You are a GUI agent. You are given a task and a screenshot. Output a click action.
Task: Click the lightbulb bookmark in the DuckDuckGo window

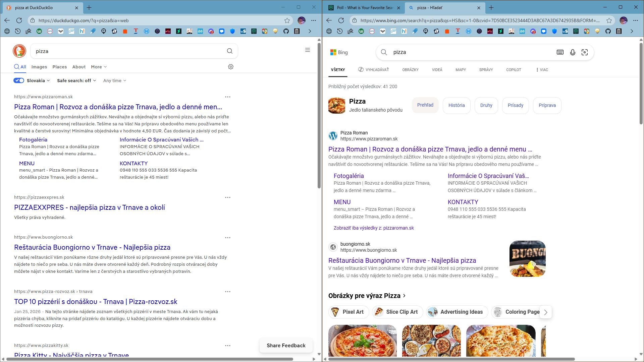[x=275, y=31]
